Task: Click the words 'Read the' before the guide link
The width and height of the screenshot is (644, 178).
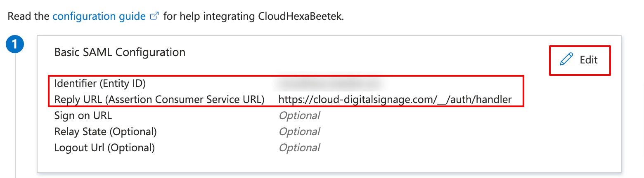Action: pyautogui.click(x=28, y=17)
